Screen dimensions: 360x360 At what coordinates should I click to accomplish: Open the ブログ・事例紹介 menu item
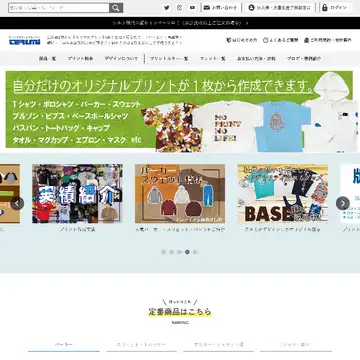click(x=304, y=58)
